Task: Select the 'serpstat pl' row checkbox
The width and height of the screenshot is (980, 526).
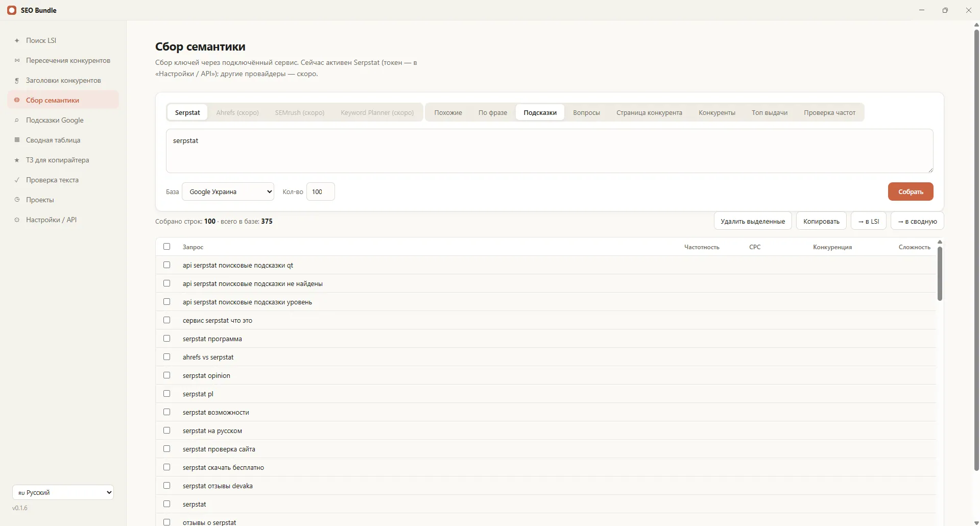Action: tap(166, 394)
